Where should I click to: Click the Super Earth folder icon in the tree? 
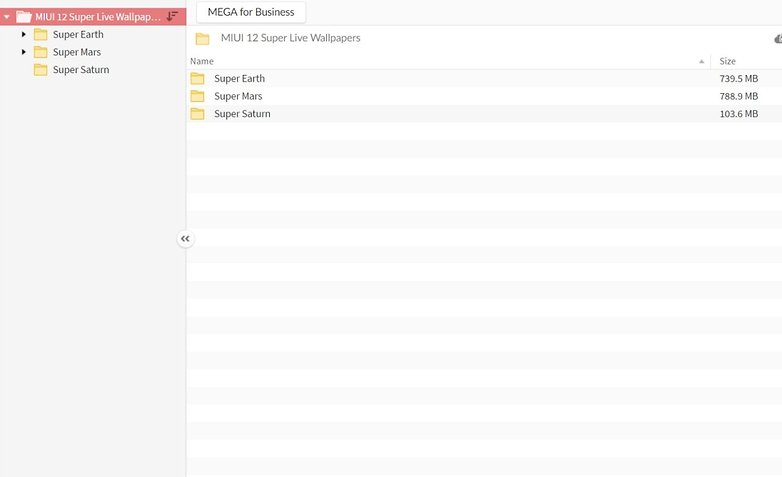coord(40,34)
